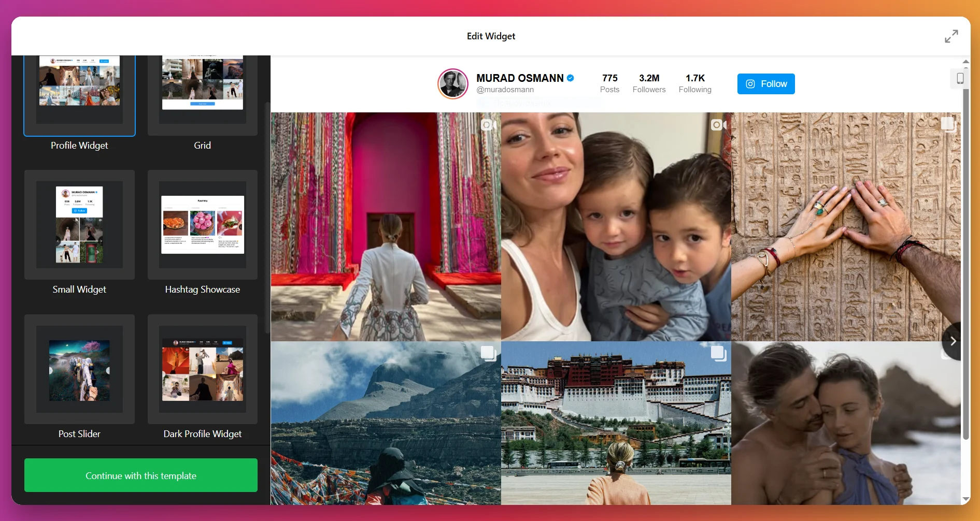Select the Hashtag Showcase template

[x=202, y=225]
